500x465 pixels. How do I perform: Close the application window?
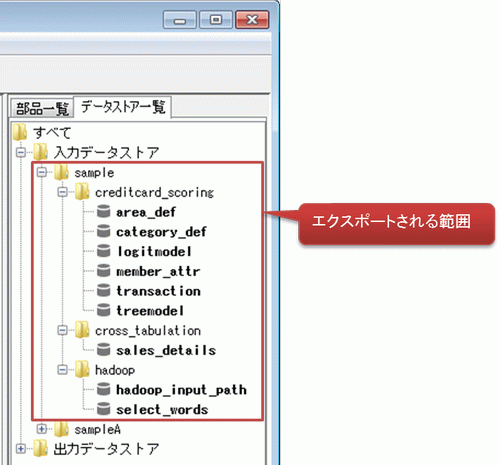[252, 20]
